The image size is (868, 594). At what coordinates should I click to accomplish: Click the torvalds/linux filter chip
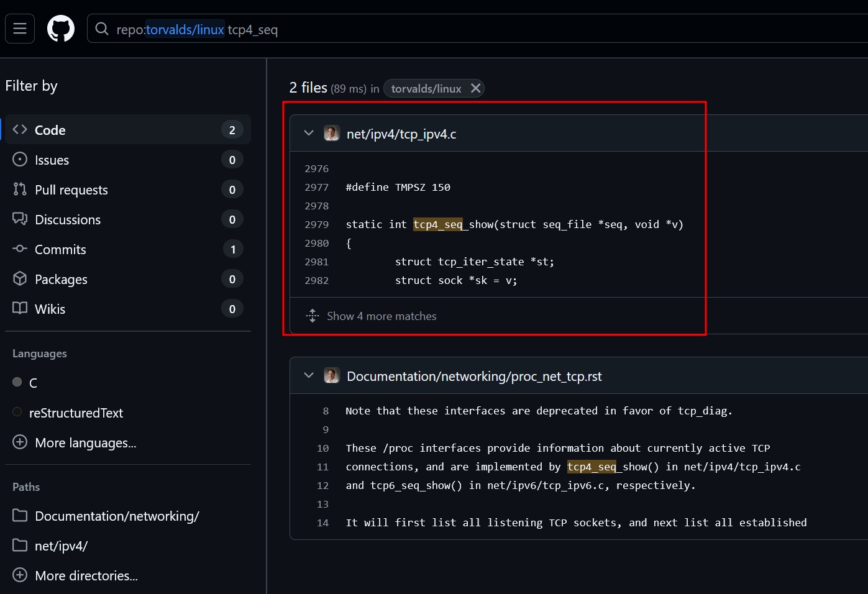point(426,88)
